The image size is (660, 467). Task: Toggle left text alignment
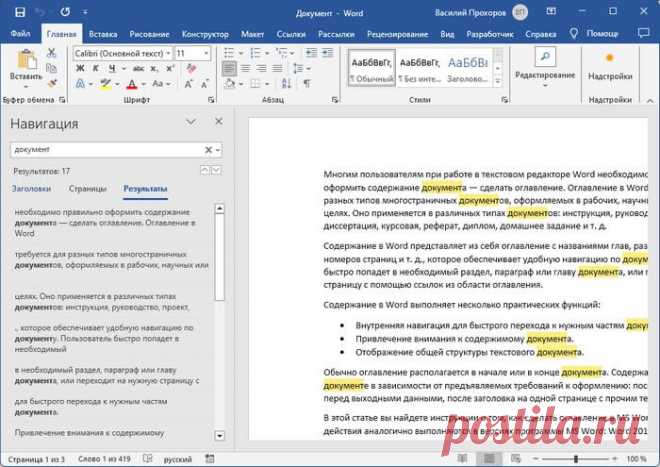(229, 68)
